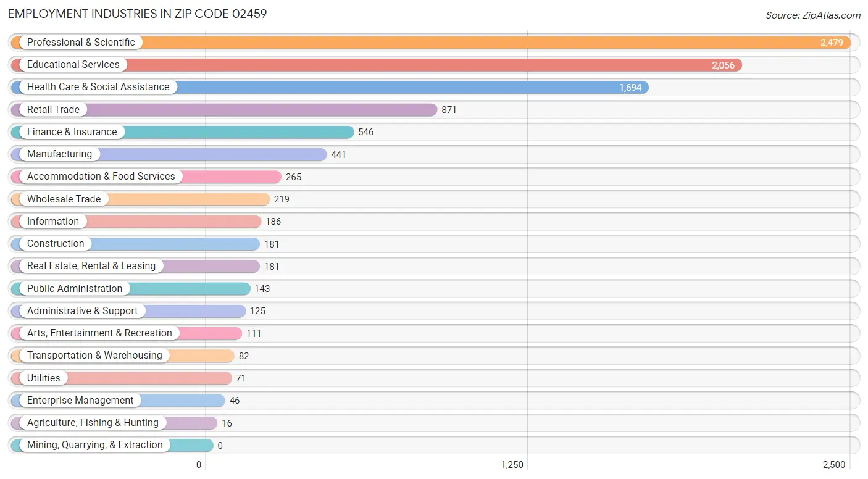Click the 546 Finance & Insurance value

click(365, 132)
